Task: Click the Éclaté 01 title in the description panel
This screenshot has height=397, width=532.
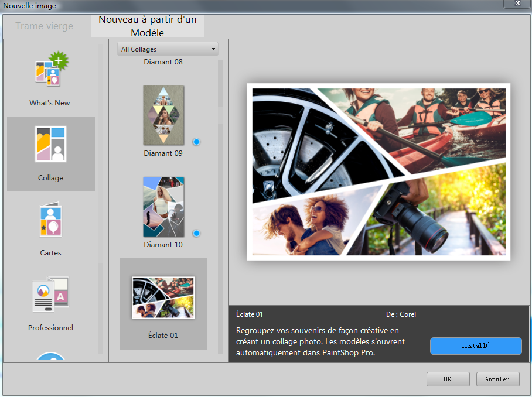Action: [250, 314]
